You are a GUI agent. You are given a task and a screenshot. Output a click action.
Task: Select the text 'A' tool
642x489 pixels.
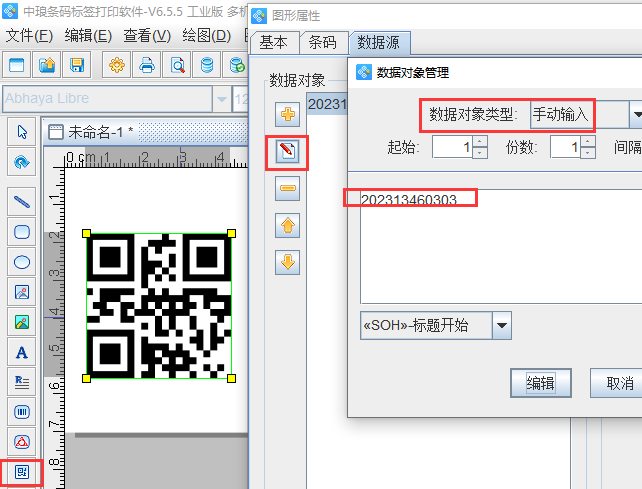click(21, 351)
